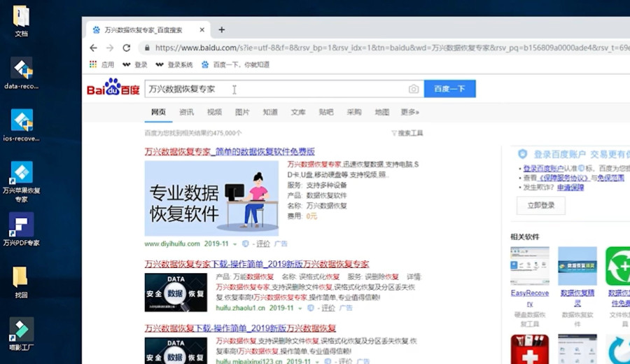This screenshot has width=630, height=364.
Task: Click the site security lock icon
Action: (147, 48)
